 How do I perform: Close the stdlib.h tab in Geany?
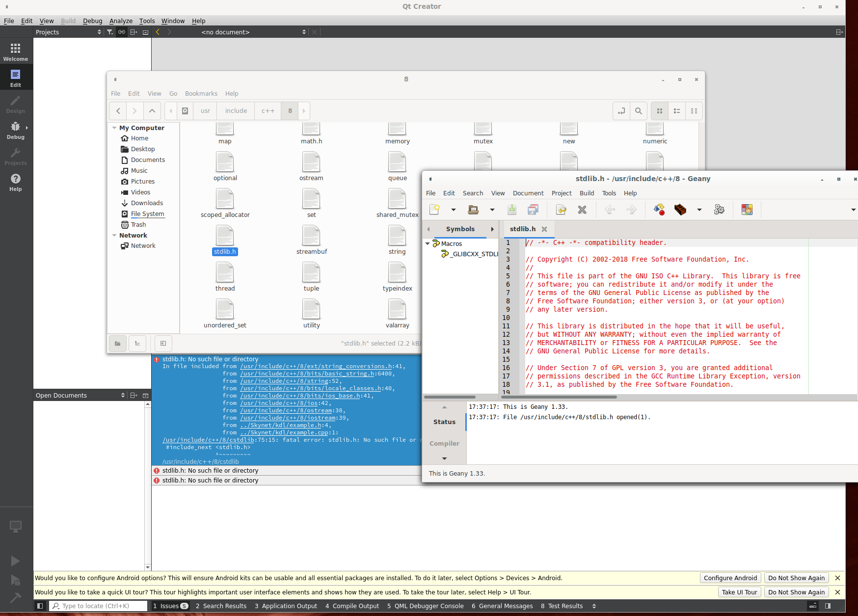[544, 229]
